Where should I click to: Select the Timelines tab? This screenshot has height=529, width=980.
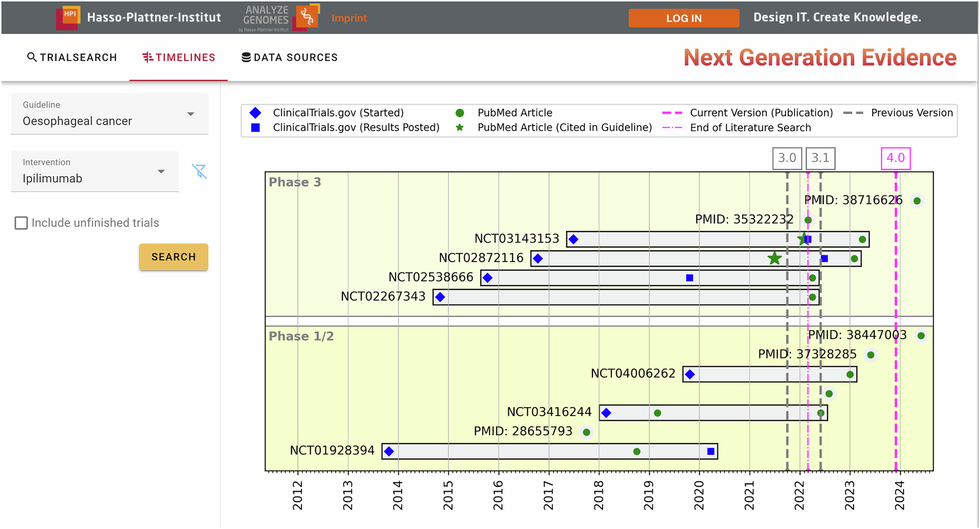(179, 57)
